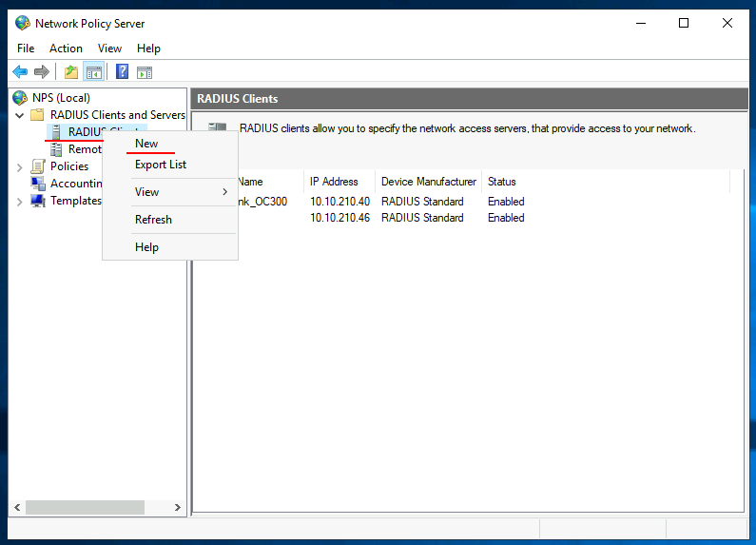Sort by IP Address column header

[339, 182]
